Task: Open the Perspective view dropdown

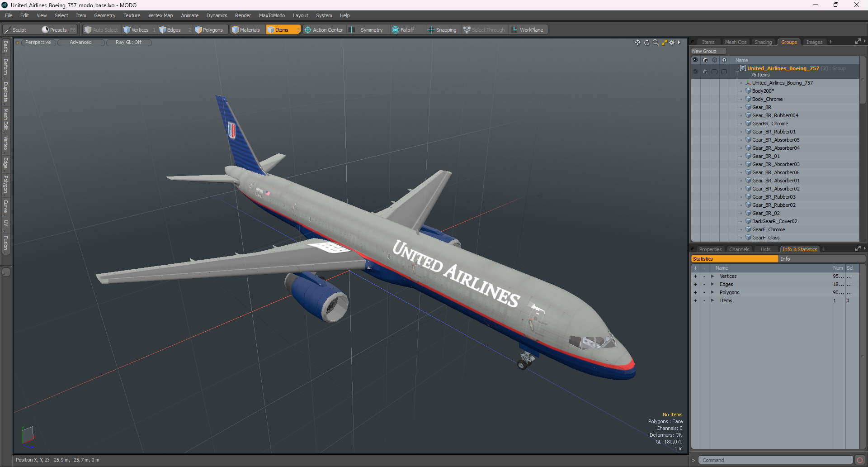Action: (x=38, y=43)
